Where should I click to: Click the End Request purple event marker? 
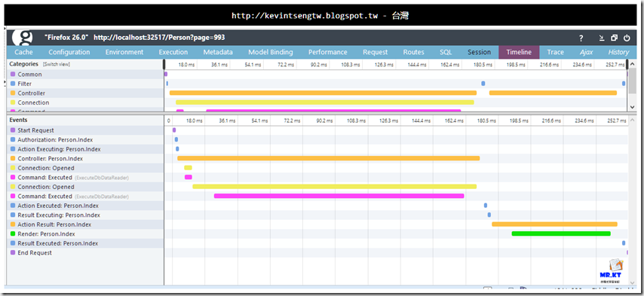13,253
